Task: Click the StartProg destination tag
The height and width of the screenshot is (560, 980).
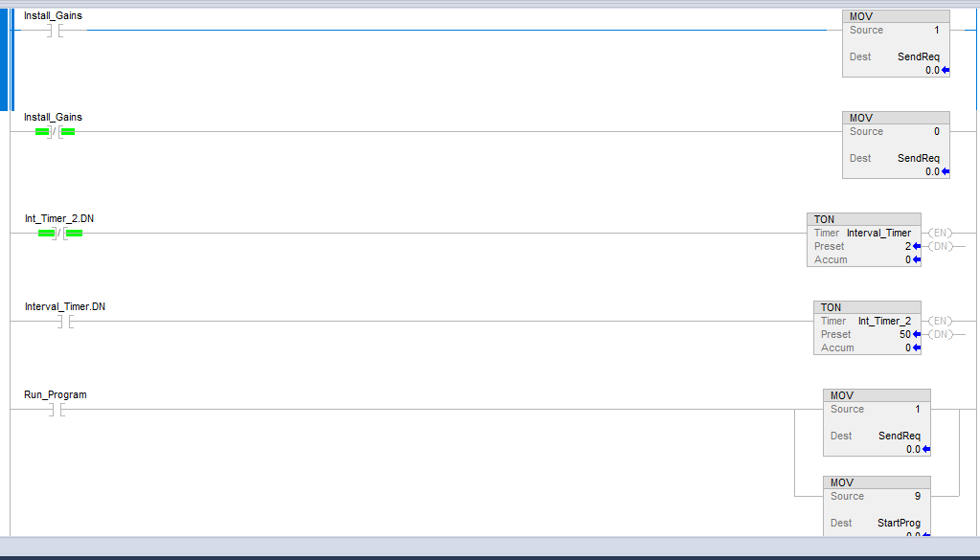Action: 899,523
